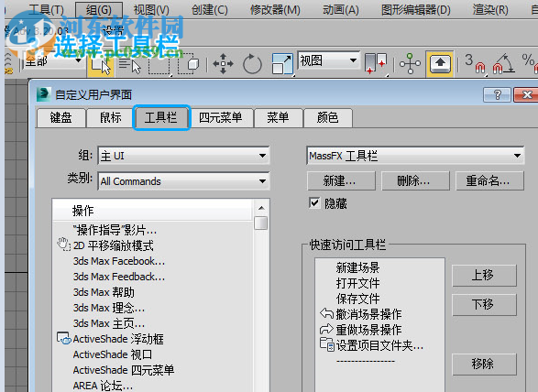Toggle Percent Snap icon
Viewport: 538px width, 392px height.
pyautogui.click(x=530, y=64)
